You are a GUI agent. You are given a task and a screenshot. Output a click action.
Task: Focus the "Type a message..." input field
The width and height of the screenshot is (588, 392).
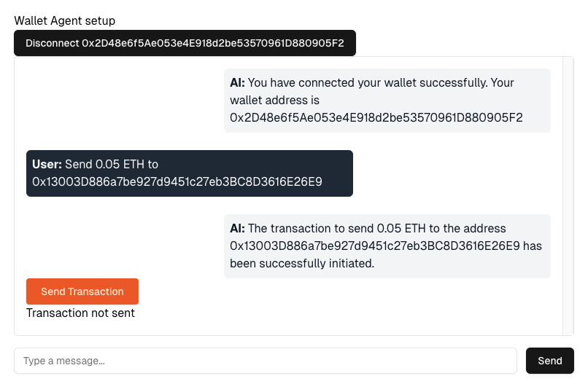(x=266, y=361)
